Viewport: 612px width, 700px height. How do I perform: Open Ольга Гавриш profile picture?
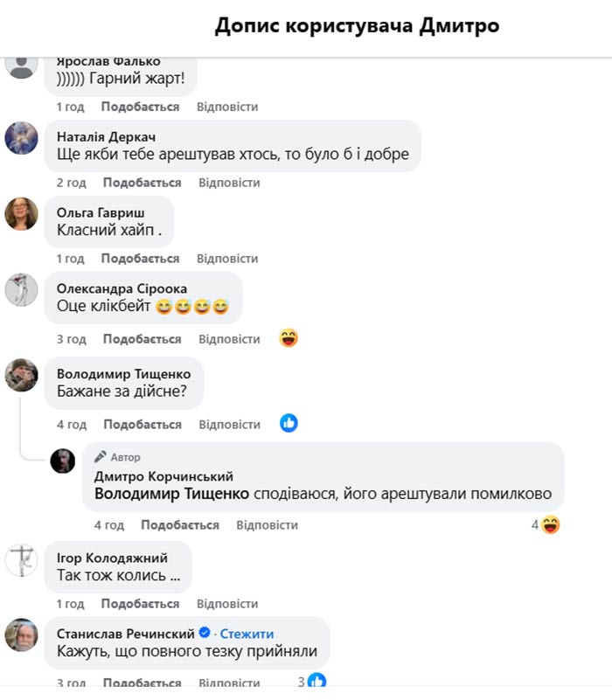(x=22, y=214)
